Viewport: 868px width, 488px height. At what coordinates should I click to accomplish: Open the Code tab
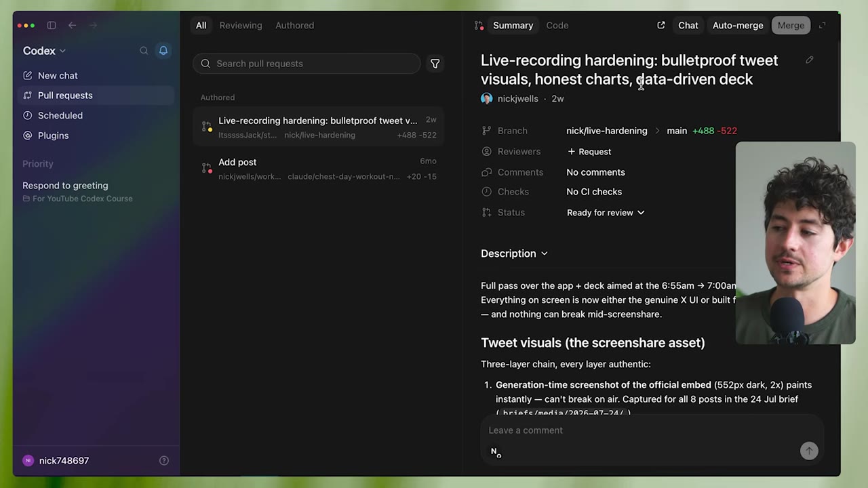pos(557,26)
